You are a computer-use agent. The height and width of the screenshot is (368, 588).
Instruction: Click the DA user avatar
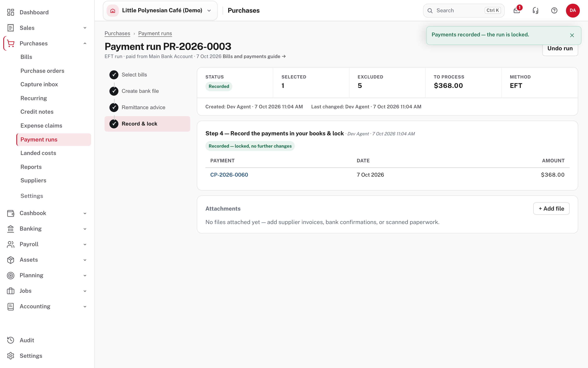pos(573,10)
